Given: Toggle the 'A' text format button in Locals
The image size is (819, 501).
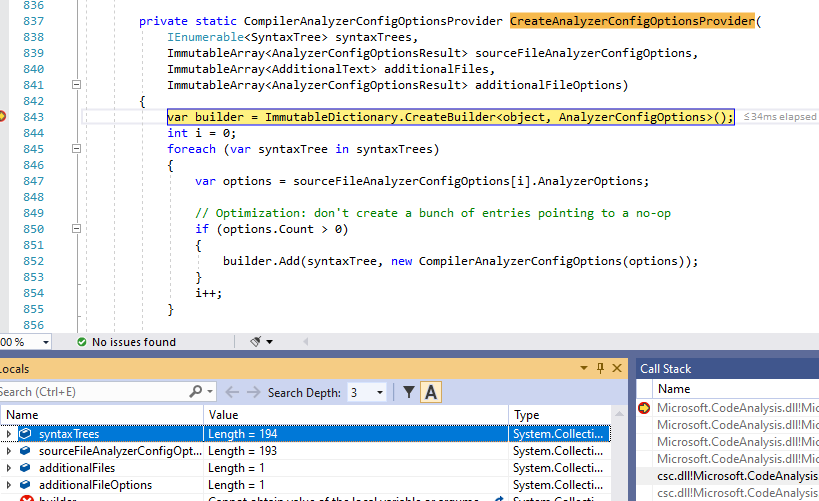Looking at the screenshot, I should [431, 392].
